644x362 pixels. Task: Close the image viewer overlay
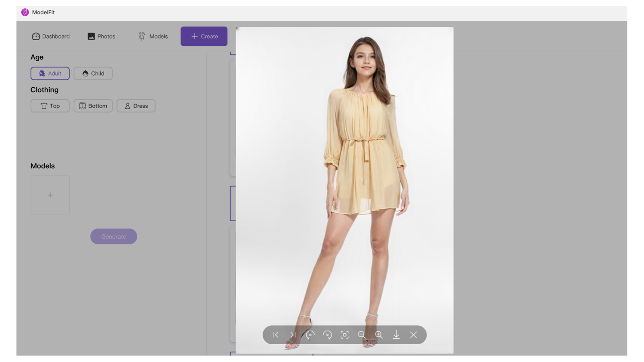tap(414, 335)
